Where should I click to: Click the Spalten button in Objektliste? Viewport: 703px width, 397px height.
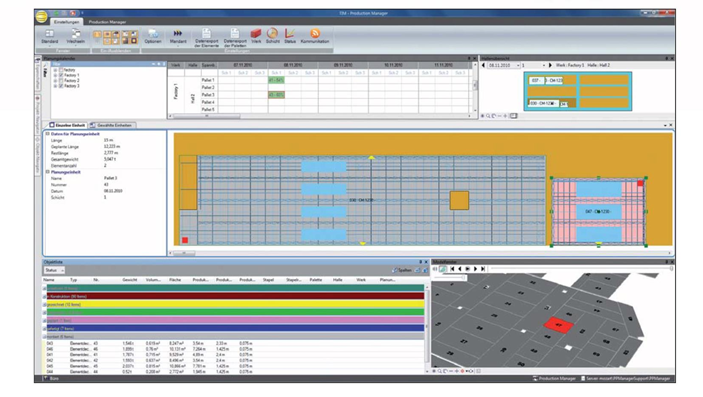(x=402, y=270)
